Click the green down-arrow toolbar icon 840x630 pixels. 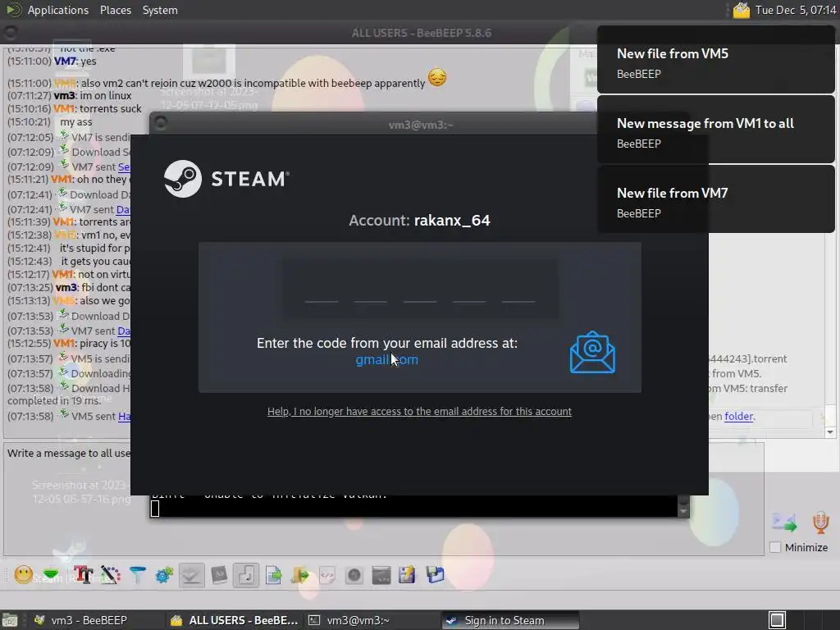click(51, 575)
